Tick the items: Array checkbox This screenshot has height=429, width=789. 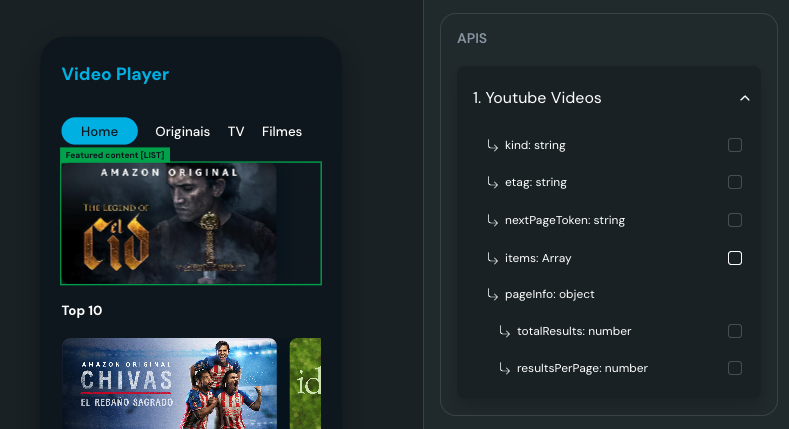tap(735, 258)
